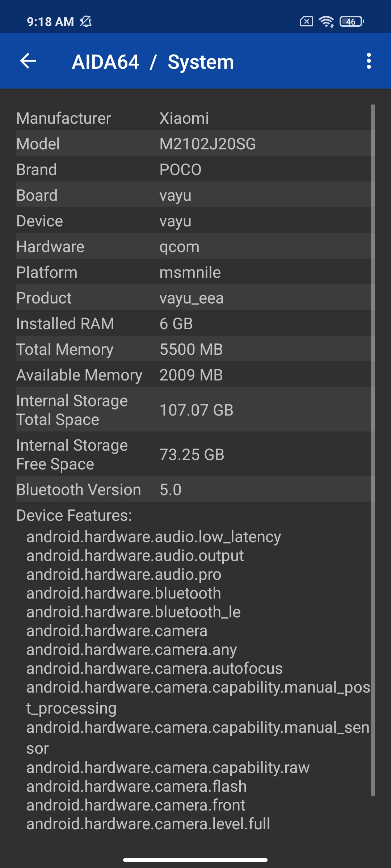Screen dimensions: 391x868
Task: Tap the Bluetooth Version 5.0 row
Action: [193, 489]
